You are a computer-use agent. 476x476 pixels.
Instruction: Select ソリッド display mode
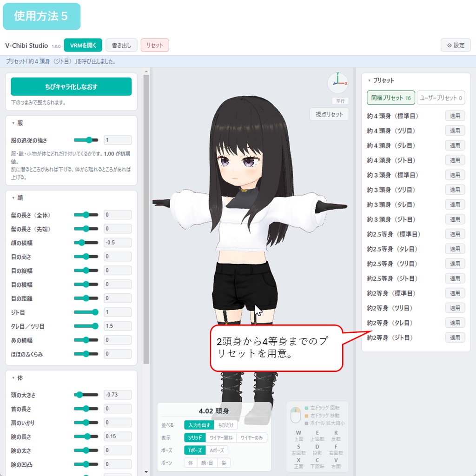[195, 437]
